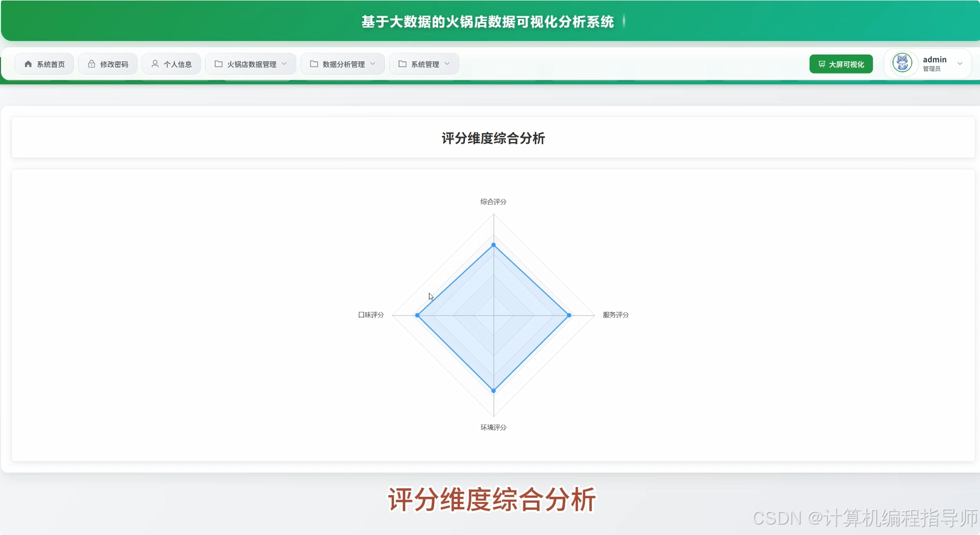The height and width of the screenshot is (535, 980).
Task: Click the admin username label
Action: (934, 59)
